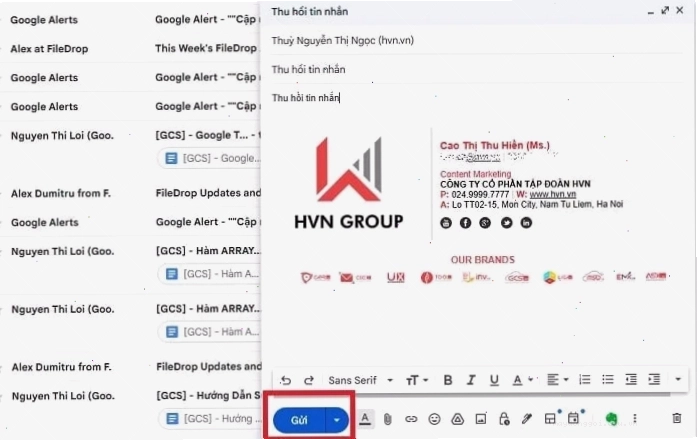Viewport: 697px width, 440px height.
Task: Open the emoji picker
Action: point(434,419)
